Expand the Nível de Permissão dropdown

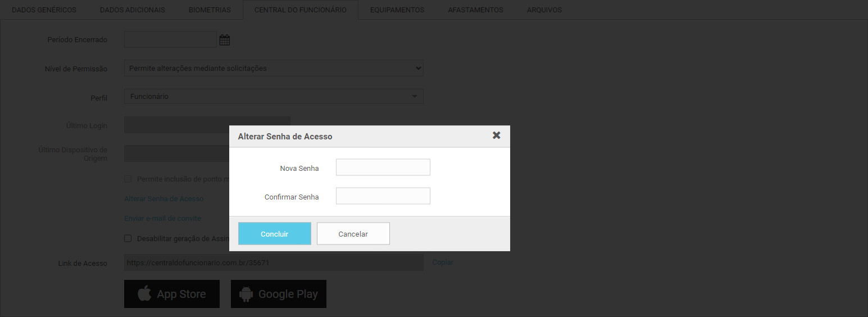tap(274, 68)
